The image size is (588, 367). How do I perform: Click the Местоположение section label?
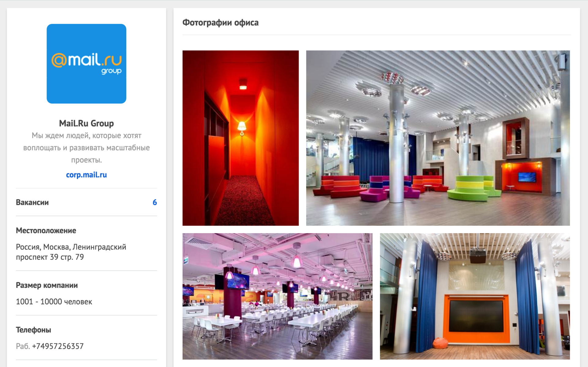(46, 231)
